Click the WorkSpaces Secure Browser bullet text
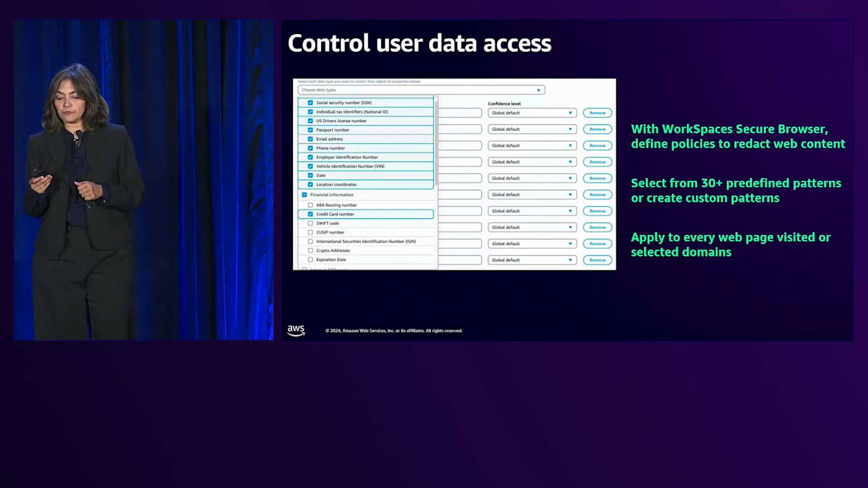The width and height of the screenshot is (868, 488). (x=738, y=136)
